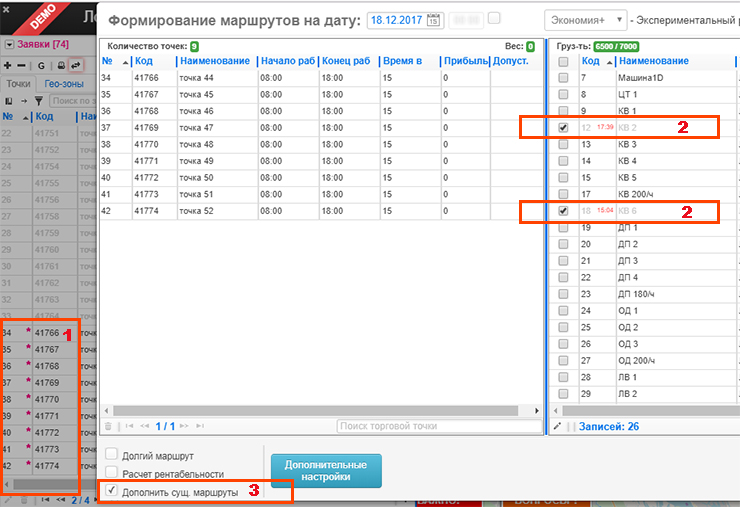Image resolution: width=740 pixels, height=507 pixels.
Task: Click the Поиск торговой точки search field
Action: click(x=439, y=426)
